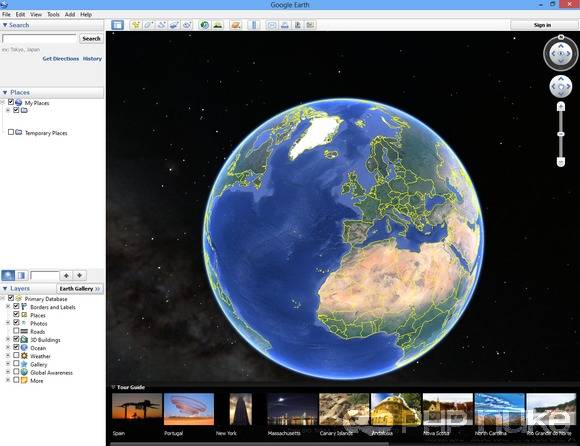Expand the 3D Buildings tree node
The width and height of the screenshot is (580, 446).
click(8, 339)
